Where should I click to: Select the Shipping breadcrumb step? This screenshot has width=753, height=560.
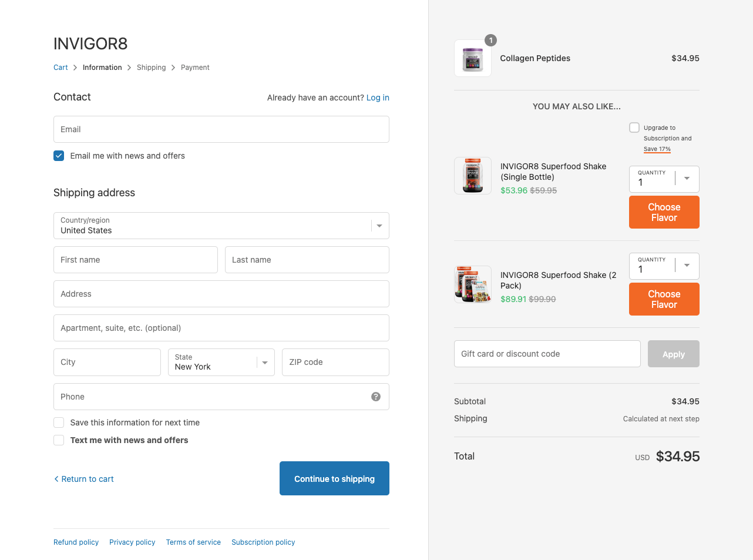click(152, 68)
